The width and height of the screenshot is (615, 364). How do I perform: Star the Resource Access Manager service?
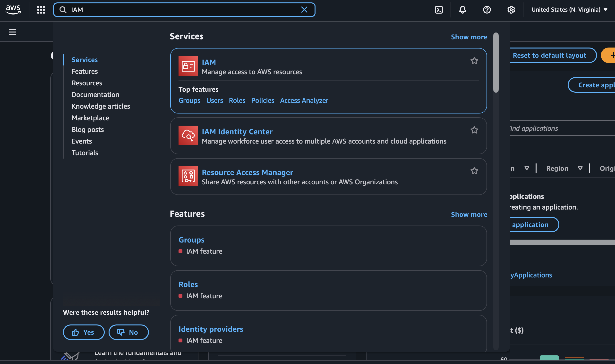(x=474, y=171)
